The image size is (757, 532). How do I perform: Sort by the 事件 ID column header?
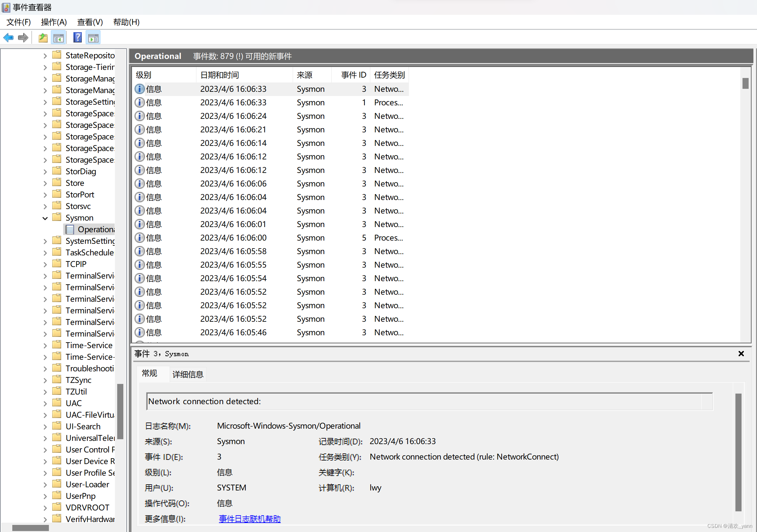pos(353,75)
